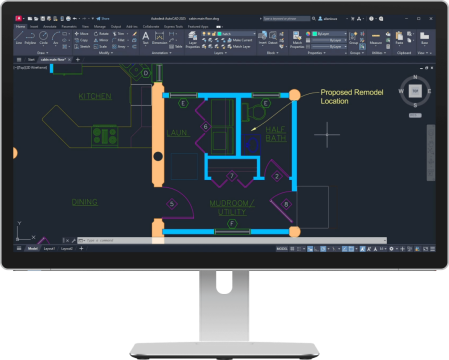Toggle ortho mode in status bar

coord(316,249)
